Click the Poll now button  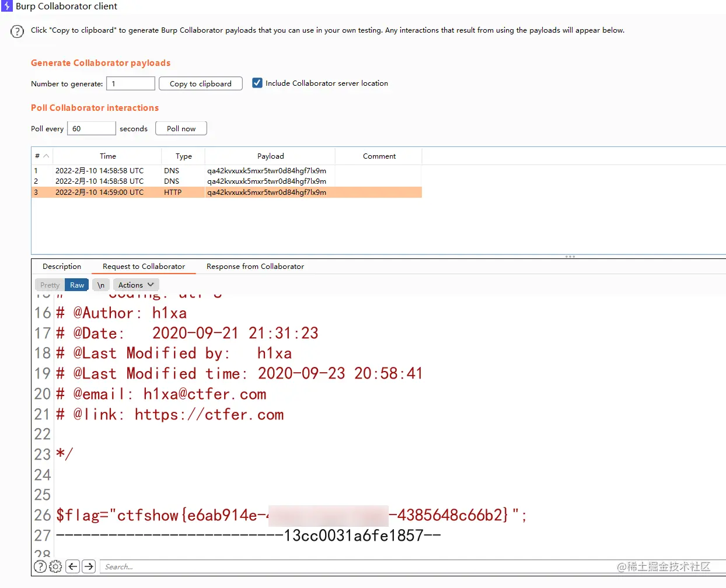(x=181, y=128)
